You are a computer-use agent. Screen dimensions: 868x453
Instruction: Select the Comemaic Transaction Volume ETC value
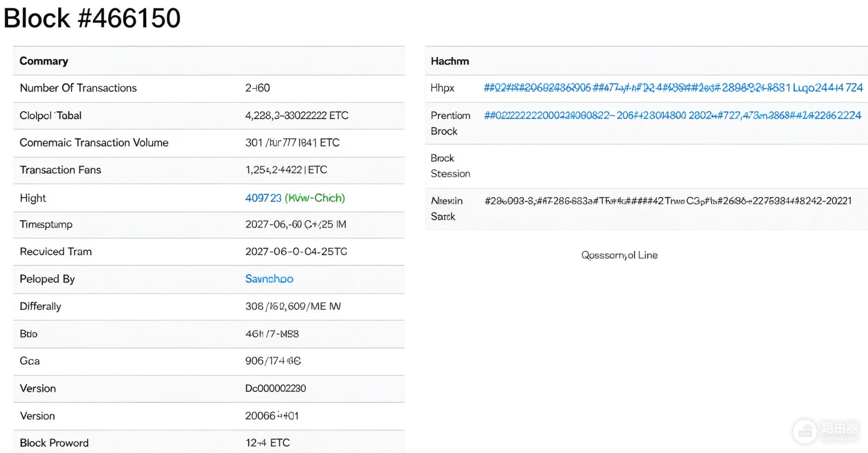click(293, 143)
